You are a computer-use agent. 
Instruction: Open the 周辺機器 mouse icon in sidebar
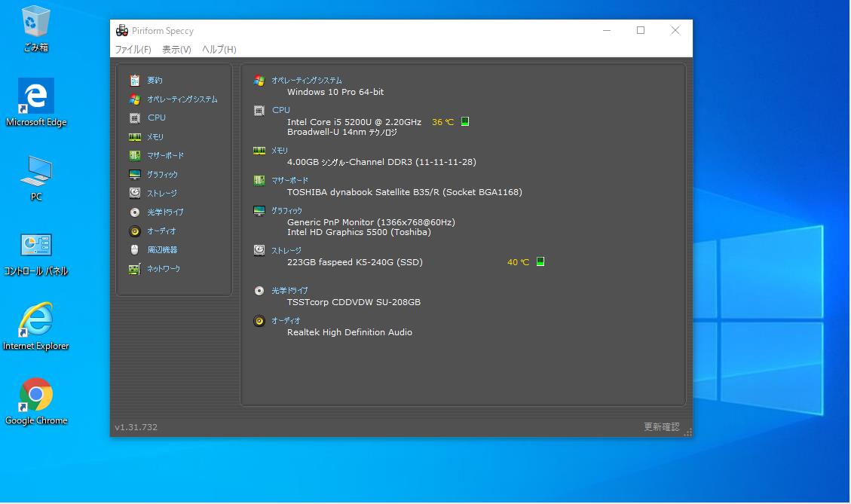click(x=135, y=249)
